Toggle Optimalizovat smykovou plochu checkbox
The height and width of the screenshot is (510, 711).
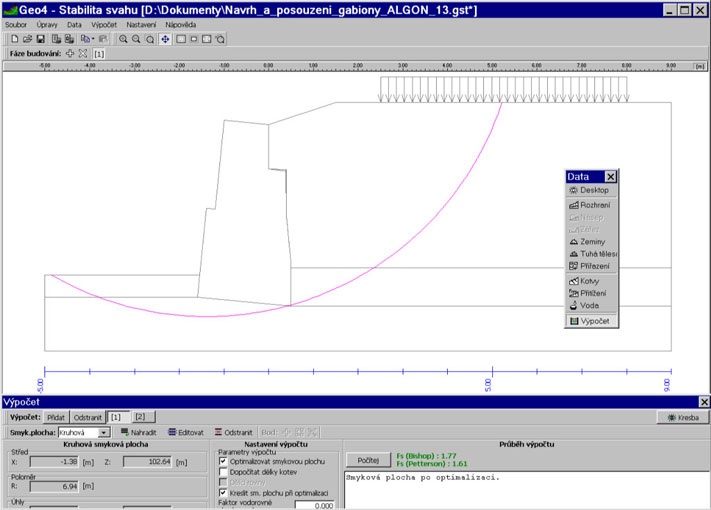point(223,461)
